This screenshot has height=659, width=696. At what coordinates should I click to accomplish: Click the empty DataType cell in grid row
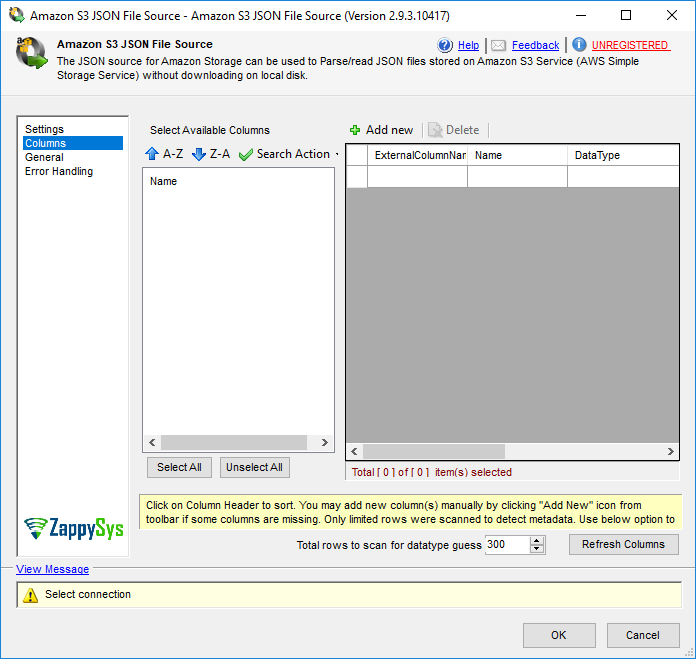coord(623,177)
